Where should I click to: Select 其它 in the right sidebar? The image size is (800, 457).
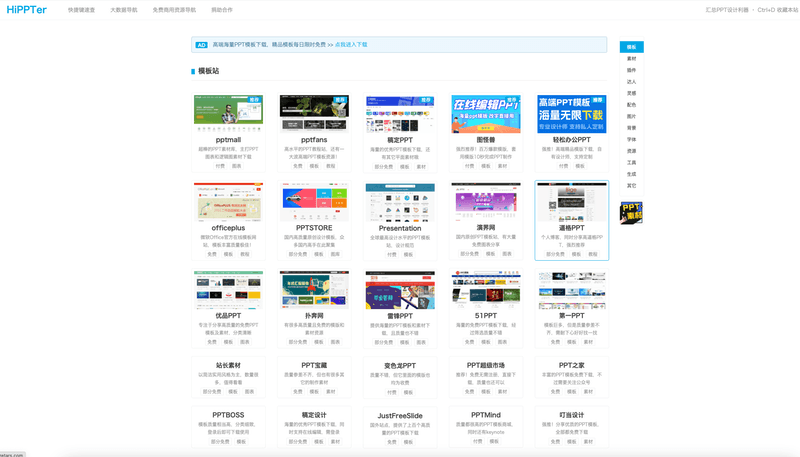coord(632,186)
